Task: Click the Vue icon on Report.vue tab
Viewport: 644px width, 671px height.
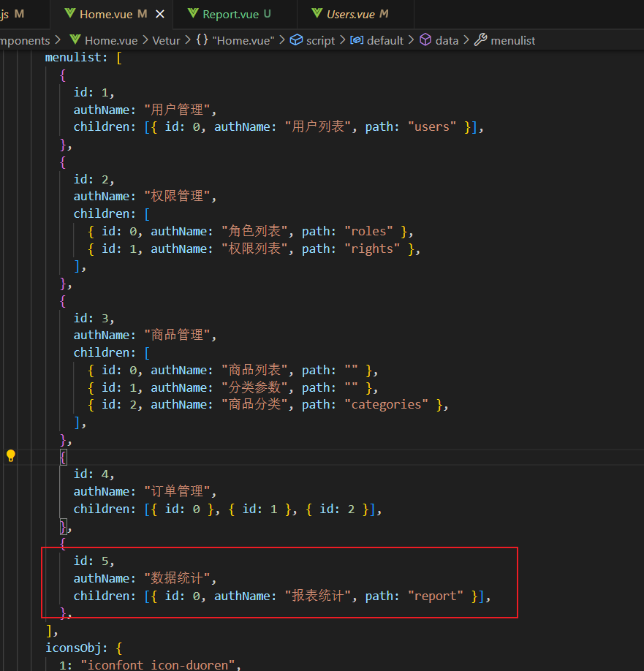Action: click(x=193, y=13)
